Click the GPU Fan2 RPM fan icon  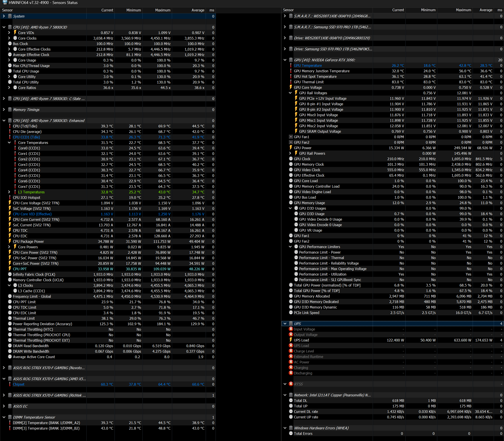[x=291, y=142]
